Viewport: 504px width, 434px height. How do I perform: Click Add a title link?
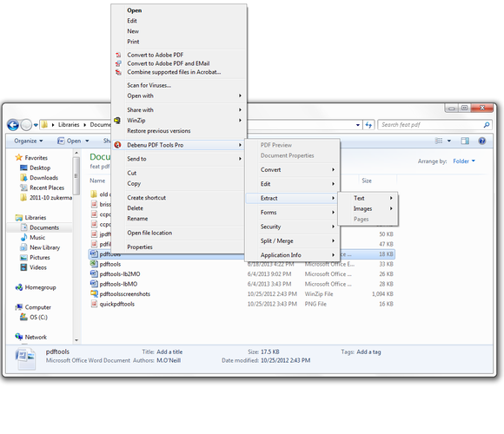169,352
